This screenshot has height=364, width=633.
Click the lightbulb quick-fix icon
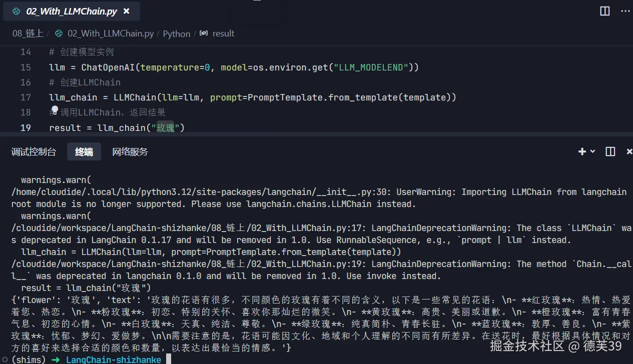coord(54,110)
